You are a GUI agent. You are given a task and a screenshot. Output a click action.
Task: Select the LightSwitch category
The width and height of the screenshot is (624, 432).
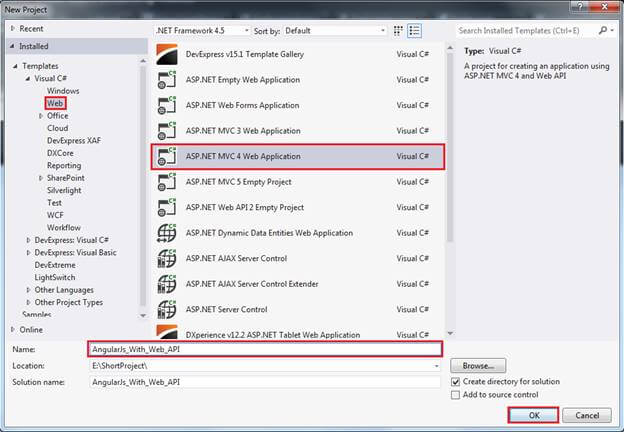(x=55, y=277)
